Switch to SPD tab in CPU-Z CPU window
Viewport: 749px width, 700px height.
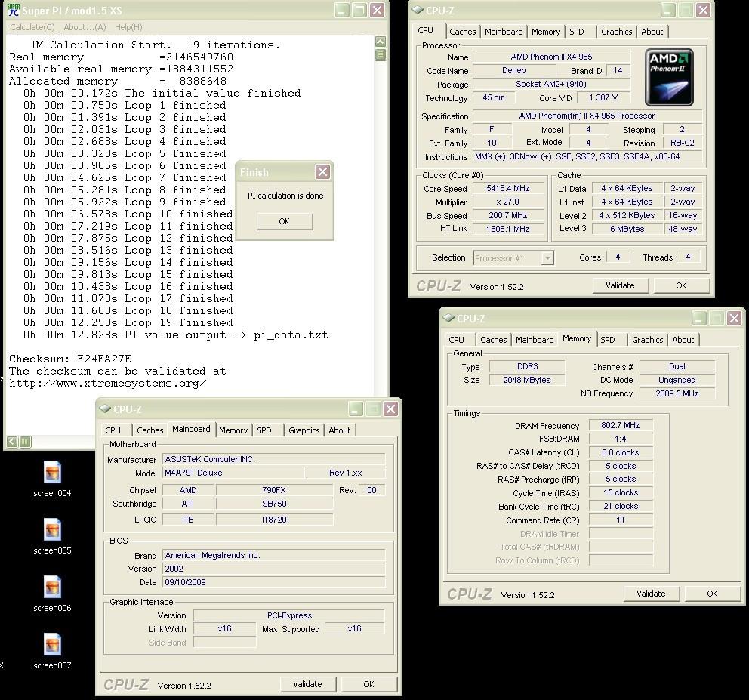pos(577,32)
